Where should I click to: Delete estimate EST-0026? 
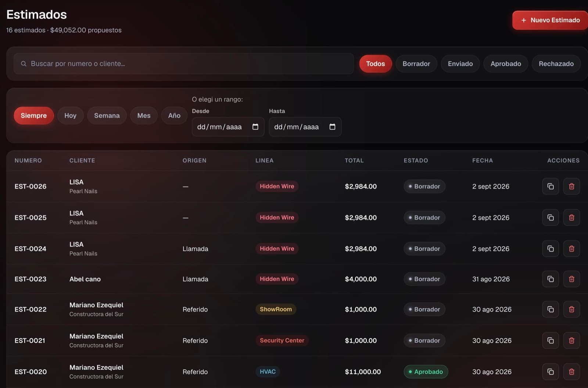point(571,186)
